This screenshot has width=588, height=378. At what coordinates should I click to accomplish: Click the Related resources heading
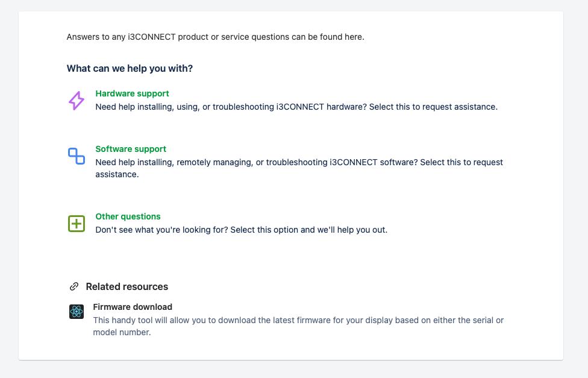[x=127, y=287]
